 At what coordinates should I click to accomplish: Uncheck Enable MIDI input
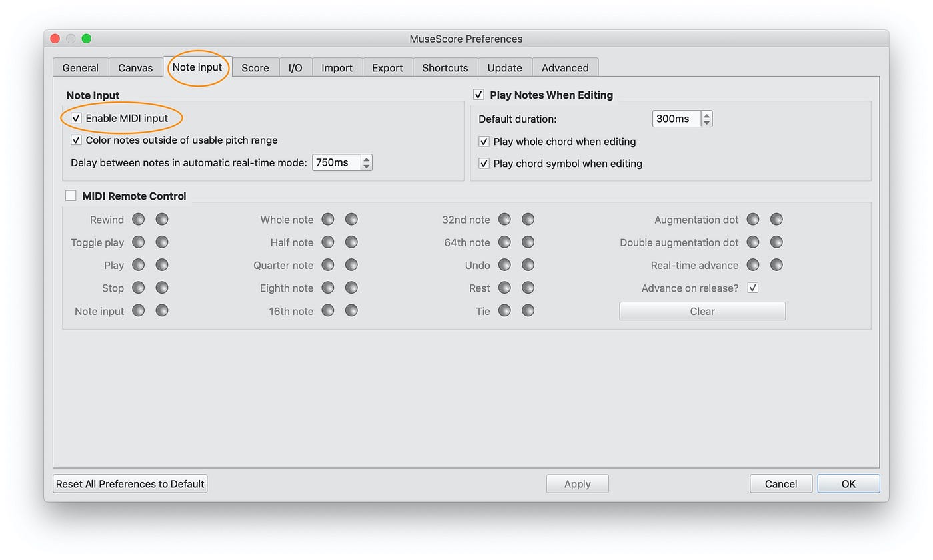(x=76, y=118)
